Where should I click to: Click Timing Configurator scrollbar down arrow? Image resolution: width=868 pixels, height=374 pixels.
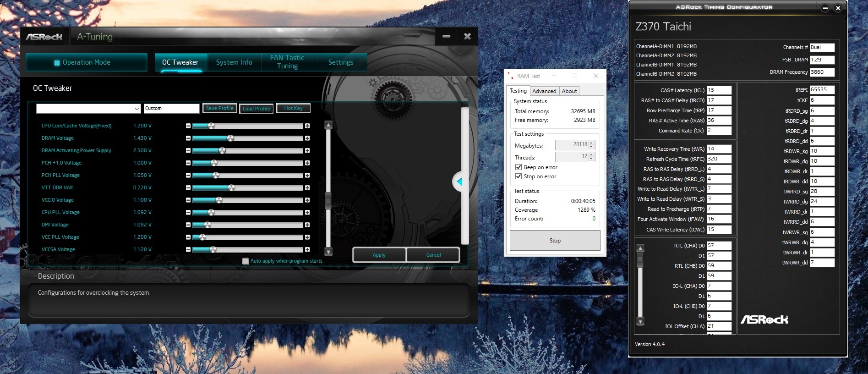click(640, 321)
